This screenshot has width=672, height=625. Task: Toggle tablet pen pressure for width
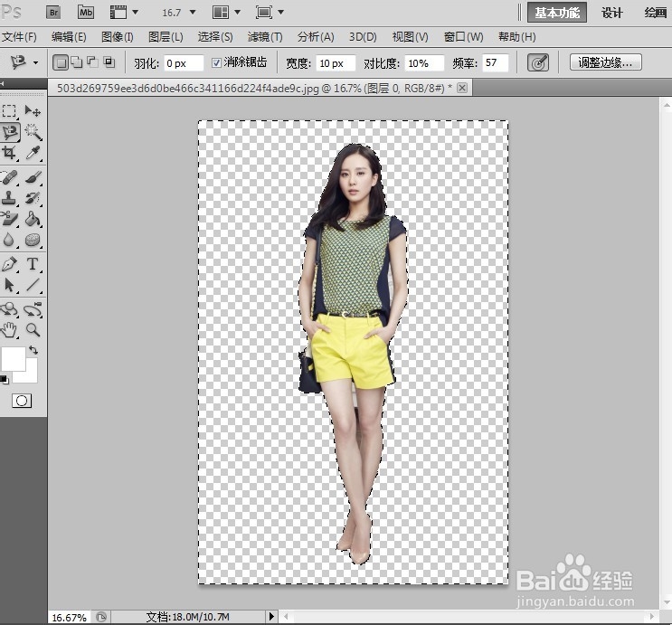tap(538, 63)
